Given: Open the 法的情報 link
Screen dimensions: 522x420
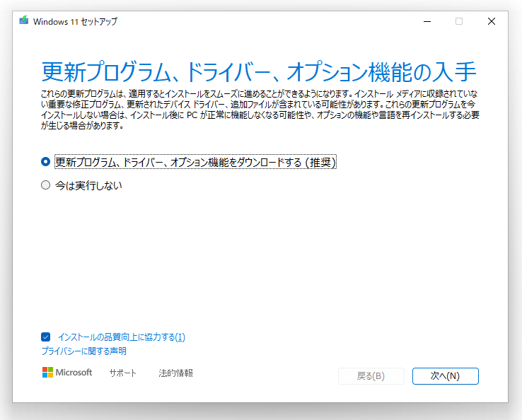Looking at the screenshot, I should (x=176, y=373).
